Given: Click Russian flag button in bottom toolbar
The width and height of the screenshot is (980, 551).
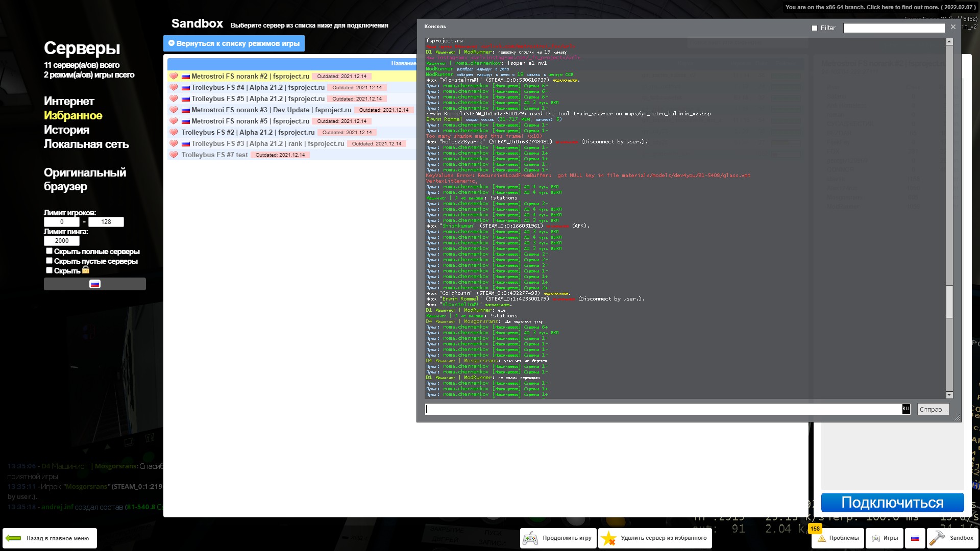Looking at the screenshot, I should (915, 538).
